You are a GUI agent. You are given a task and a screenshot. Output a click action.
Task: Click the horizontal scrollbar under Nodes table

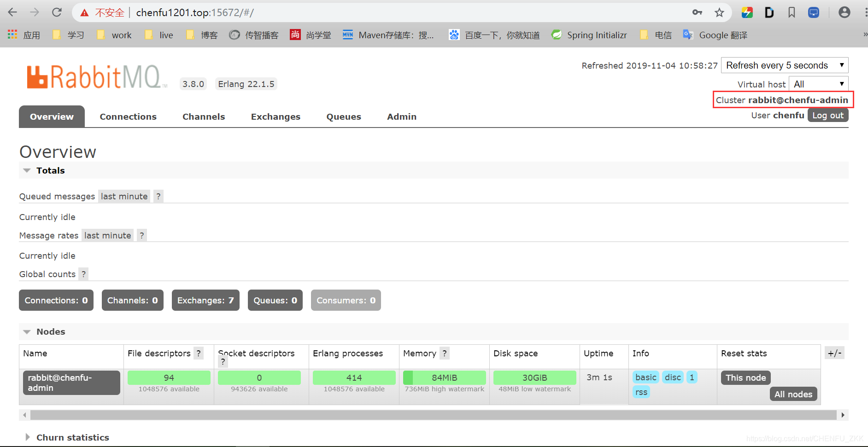433,415
